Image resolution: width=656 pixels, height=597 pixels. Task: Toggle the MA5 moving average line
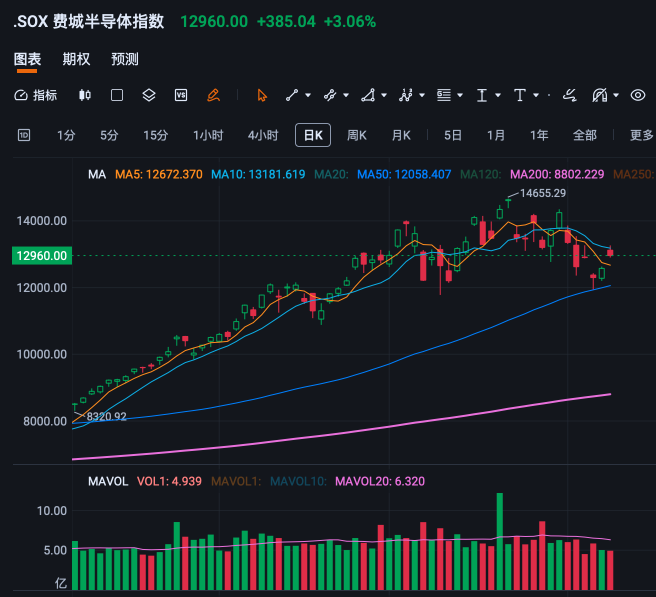pos(159,174)
